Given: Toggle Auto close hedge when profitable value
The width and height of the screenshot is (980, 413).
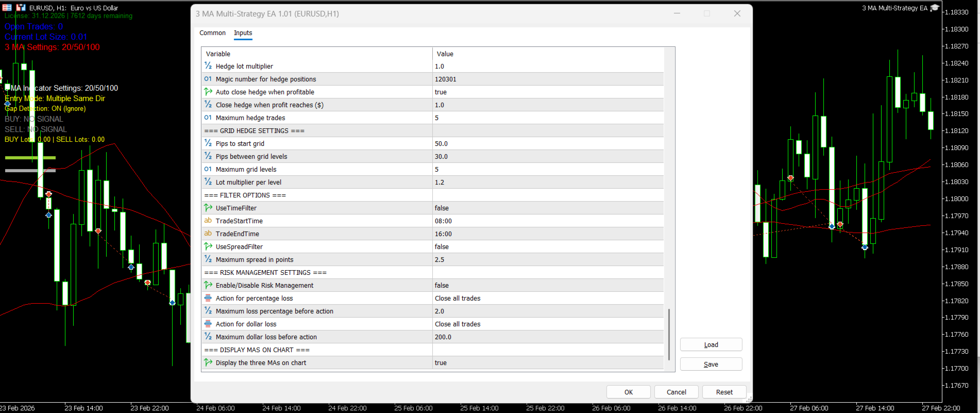Looking at the screenshot, I should (x=548, y=92).
